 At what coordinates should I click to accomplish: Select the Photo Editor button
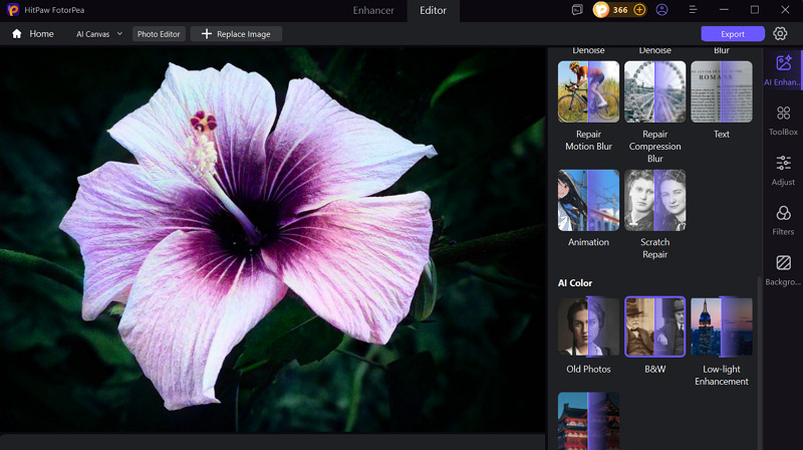tap(159, 34)
